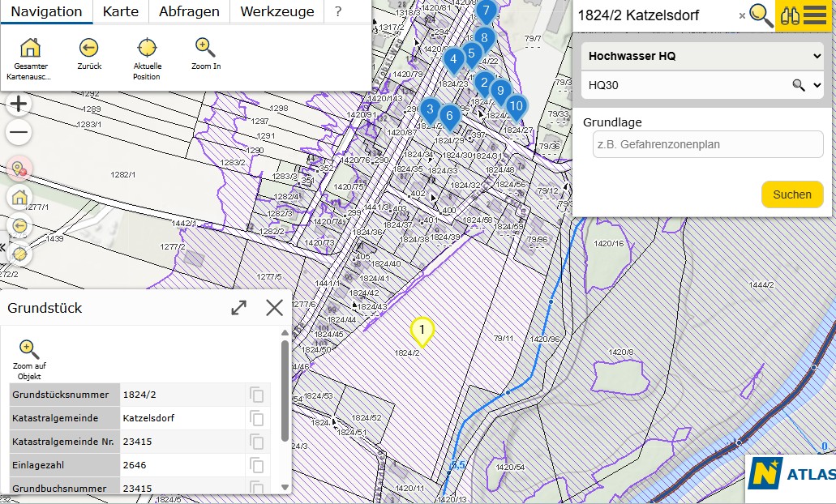Copy the Katastralgemeinde value with its copy icon
Image resolution: width=836 pixels, height=504 pixels.
click(x=257, y=419)
